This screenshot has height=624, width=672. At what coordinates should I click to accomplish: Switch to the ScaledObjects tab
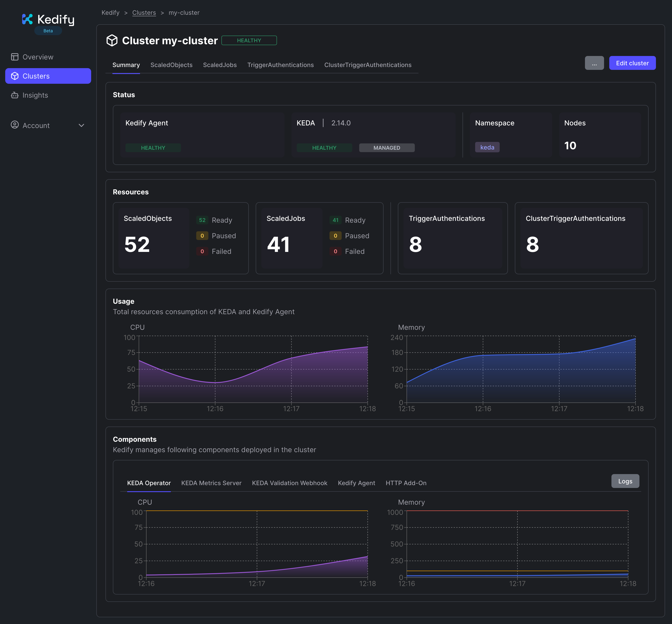[171, 65]
